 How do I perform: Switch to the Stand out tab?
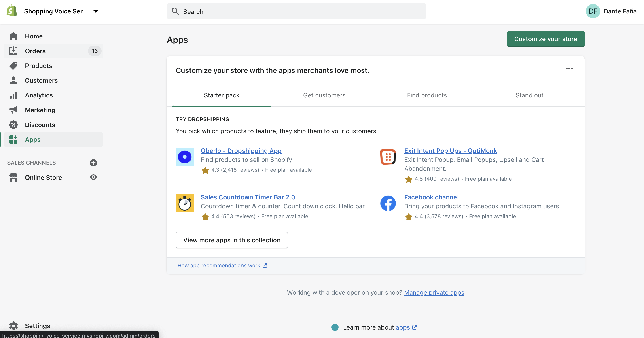coord(529,95)
